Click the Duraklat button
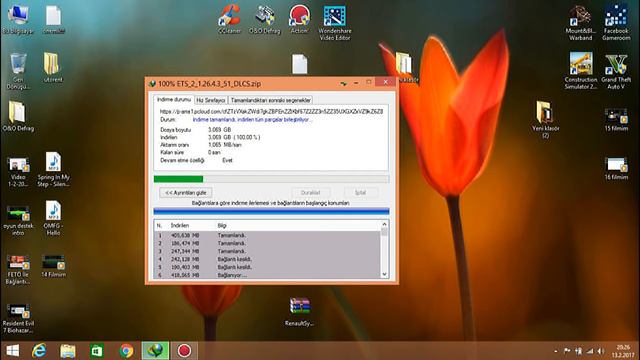 pyautogui.click(x=310, y=193)
